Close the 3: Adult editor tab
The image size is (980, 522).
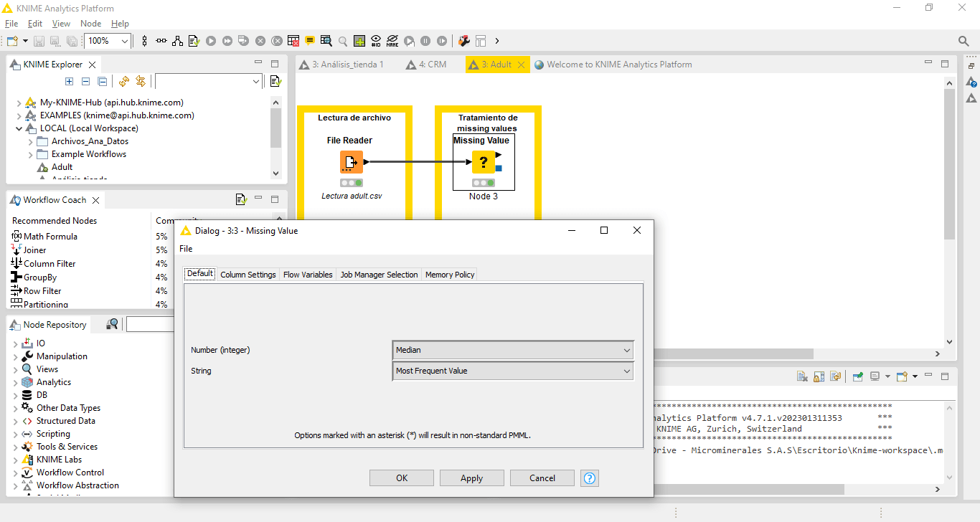point(521,65)
